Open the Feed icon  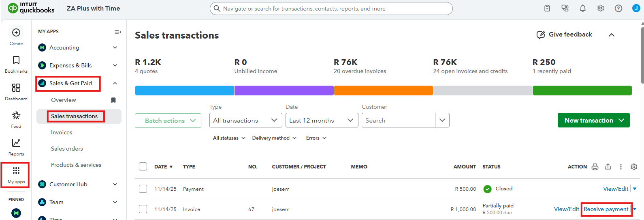(x=16, y=116)
